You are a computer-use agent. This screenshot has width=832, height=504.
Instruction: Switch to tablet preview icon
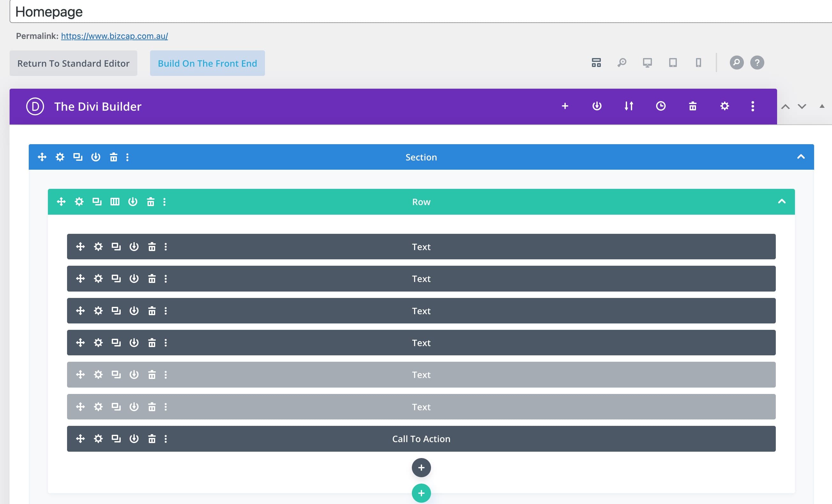673,63
